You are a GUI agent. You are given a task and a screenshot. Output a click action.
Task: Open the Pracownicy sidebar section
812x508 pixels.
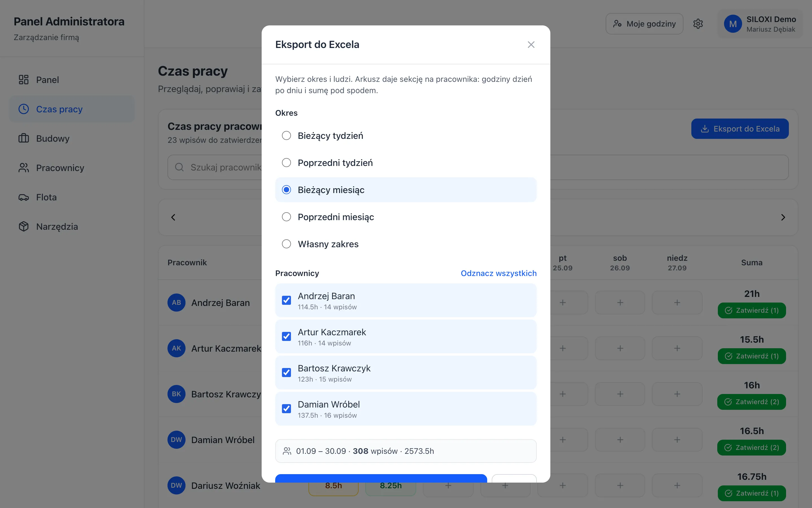(x=71, y=168)
